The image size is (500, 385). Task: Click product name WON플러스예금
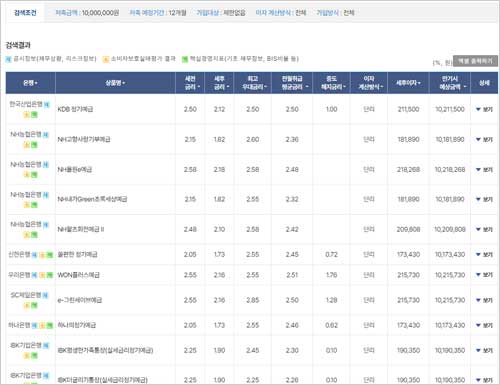click(x=79, y=275)
